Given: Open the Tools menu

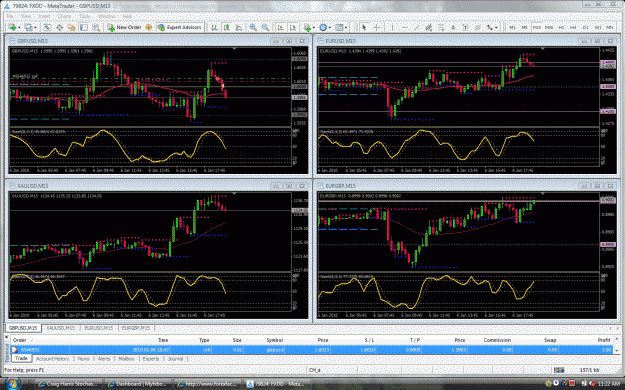Looking at the screenshot, I should (84, 16).
